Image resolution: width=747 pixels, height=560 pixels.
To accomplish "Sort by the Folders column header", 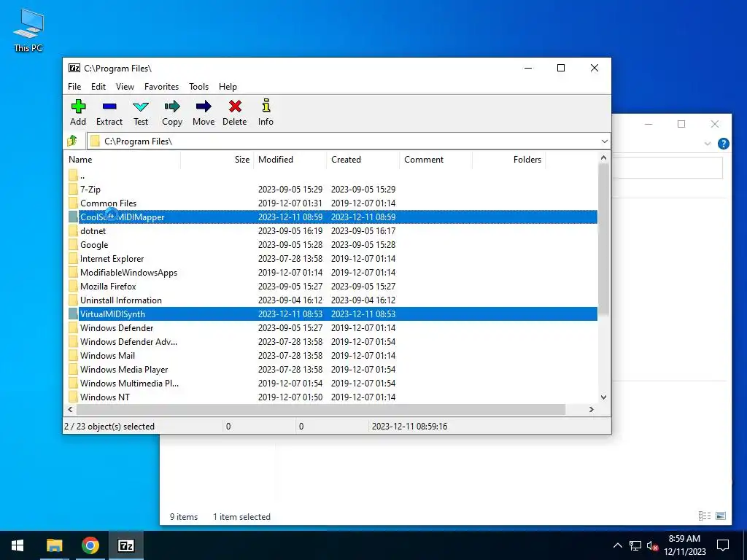I will coord(508,160).
